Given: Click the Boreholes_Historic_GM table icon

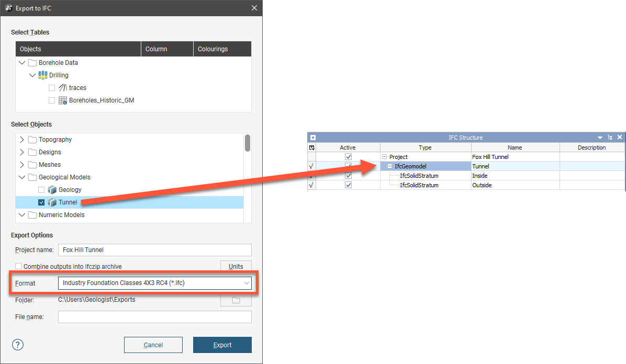Looking at the screenshot, I should pyautogui.click(x=63, y=100).
